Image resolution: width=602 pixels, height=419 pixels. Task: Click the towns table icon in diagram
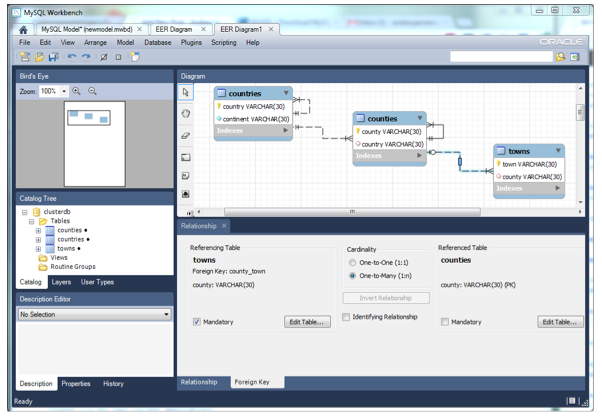click(x=501, y=151)
